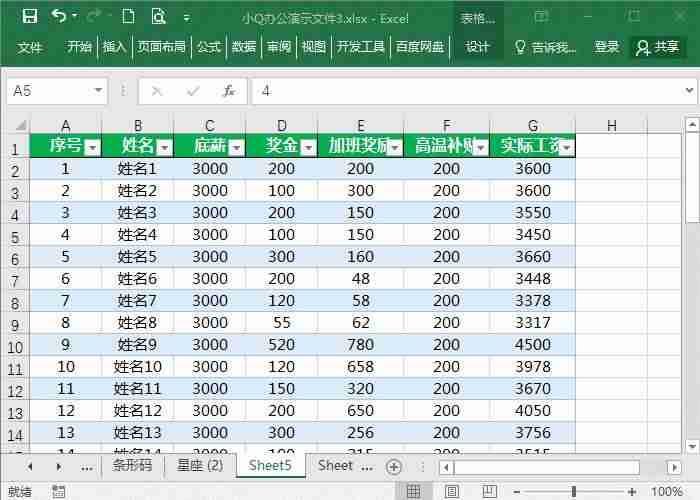This screenshot has width=700, height=500.
Task: Open the 实际工资 column filter dropdown
Action: pyautogui.click(x=567, y=147)
